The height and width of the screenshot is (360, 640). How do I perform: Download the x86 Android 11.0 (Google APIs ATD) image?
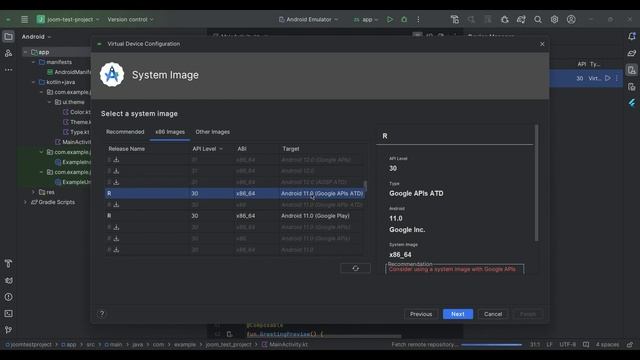[116, 204]
